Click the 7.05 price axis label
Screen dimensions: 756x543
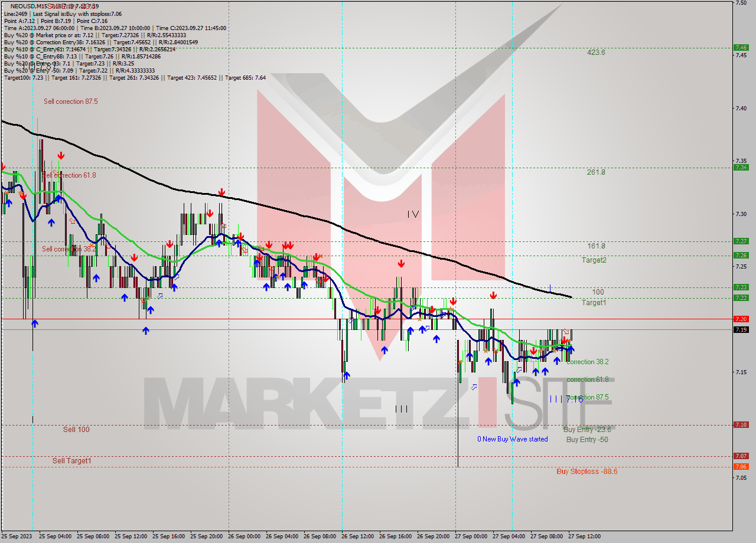pyautogui.click(x=741, y=477)
